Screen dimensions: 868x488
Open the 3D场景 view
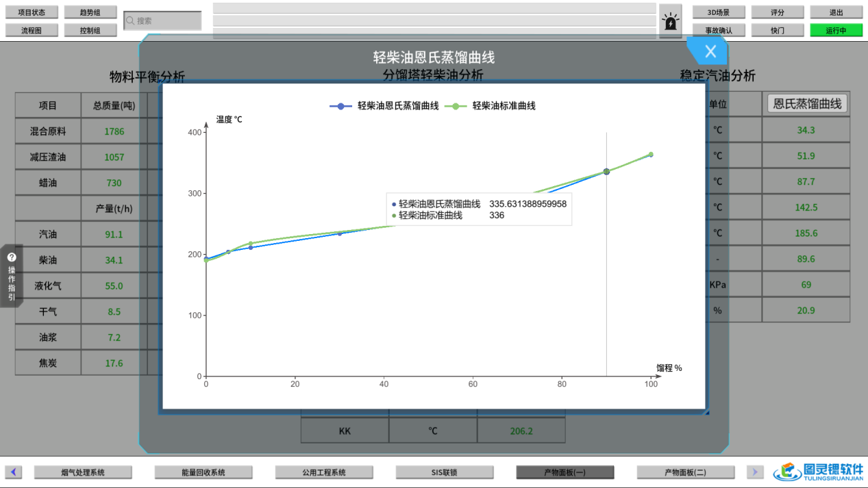pyautogui.click(x=718, y=12)
